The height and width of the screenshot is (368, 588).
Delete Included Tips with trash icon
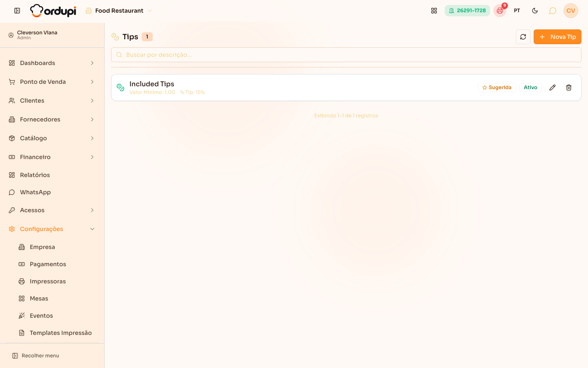point(569,88)
